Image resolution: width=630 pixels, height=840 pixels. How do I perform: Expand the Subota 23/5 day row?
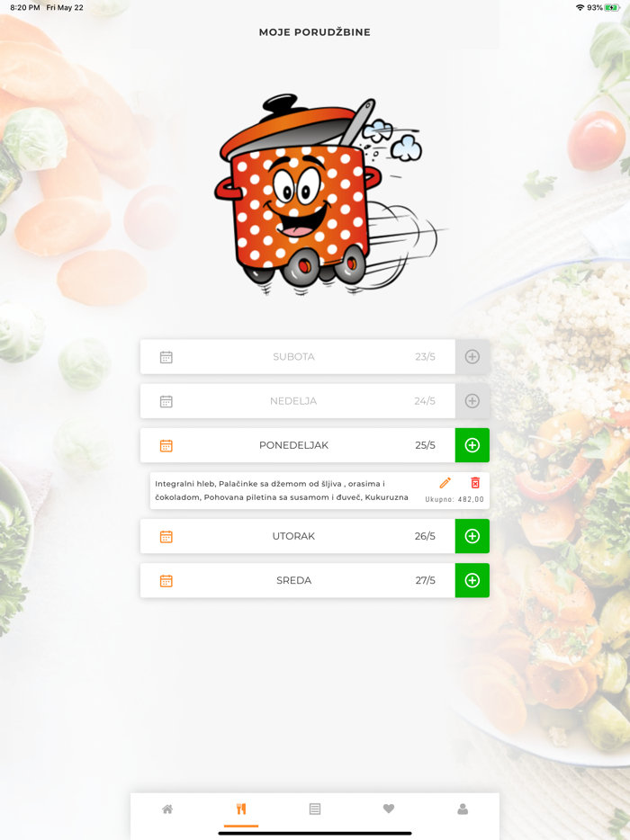point(298,357)
